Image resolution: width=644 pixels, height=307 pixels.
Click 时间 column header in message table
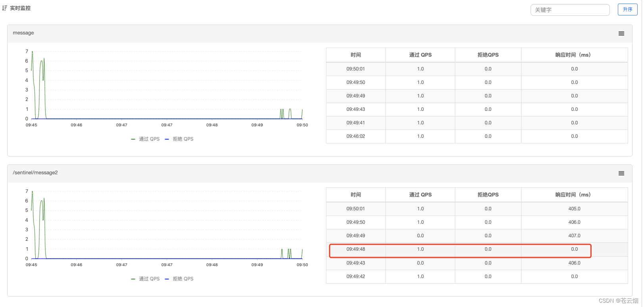pos(356,55)
